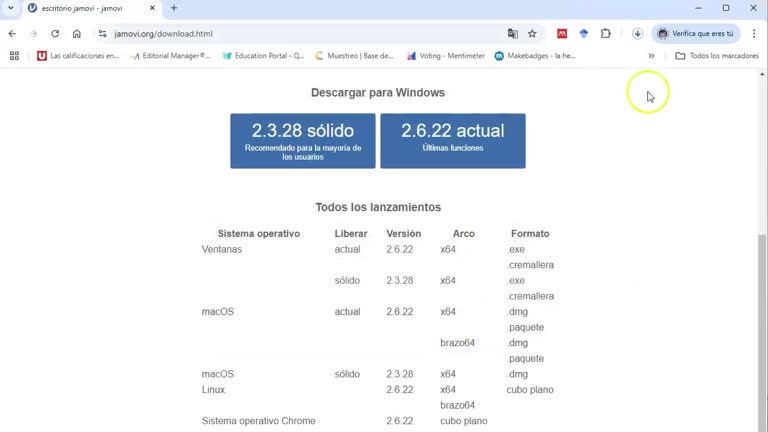Expand the tab search dropdown
This screenshot has width=768, height=432.
[x=11, y=8]
